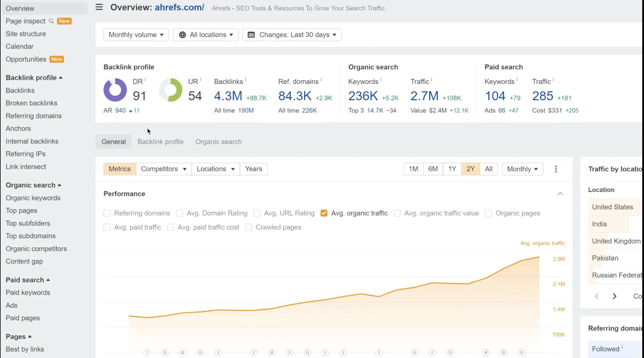Screen dimensions: 644x358
Task: Open Content gap in sidebar
Action: pyautogui.click(x=24, y=261)
